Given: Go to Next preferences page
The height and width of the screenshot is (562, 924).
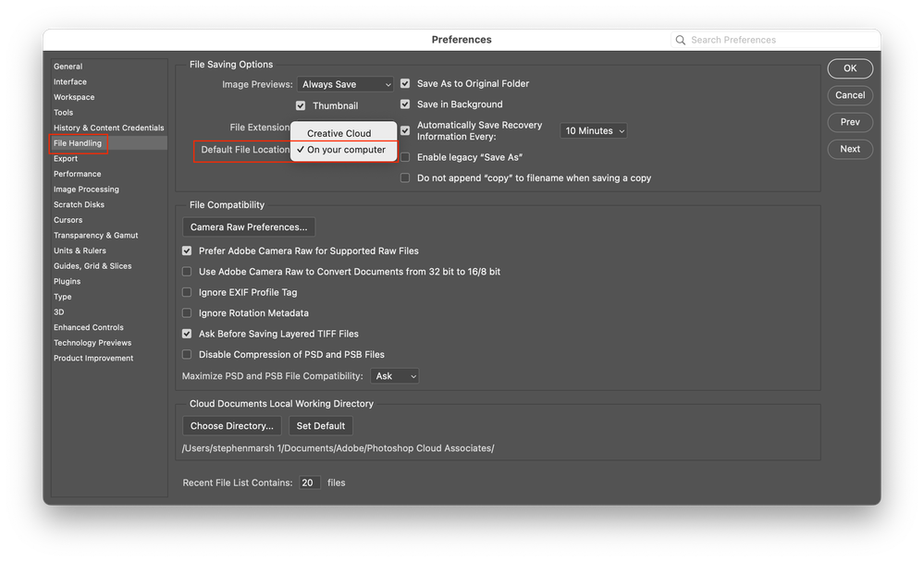Looking at the screenshot, I should click(850, 149).
